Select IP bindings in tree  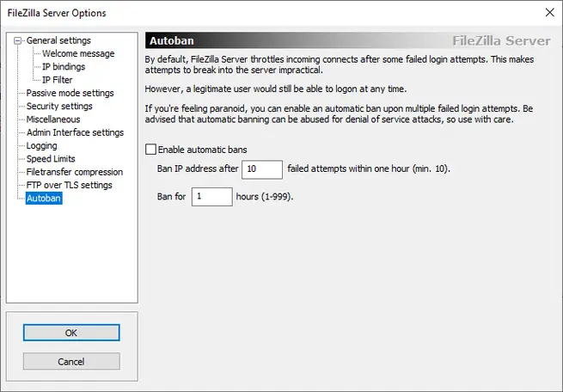(x=64, y=66)
